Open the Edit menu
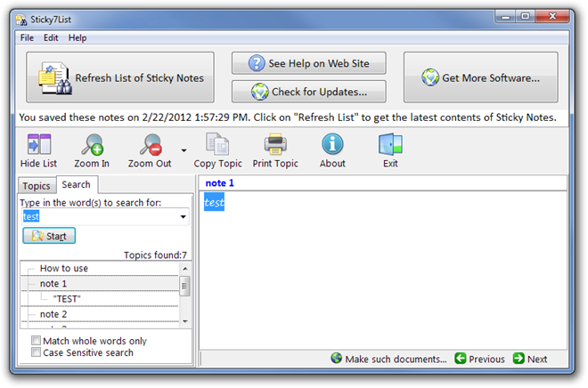This screenshot has width=588, height=388. click(x=51, y=38)
